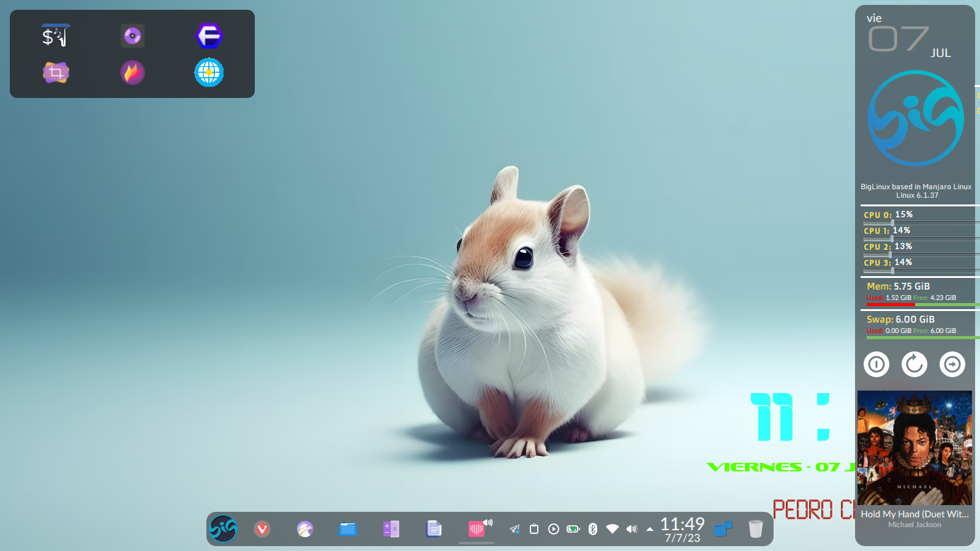Click the 'Mem: 5.75 GiB' readout
Image resolution: width=980 pixels, height=551 pixels.
898,286
